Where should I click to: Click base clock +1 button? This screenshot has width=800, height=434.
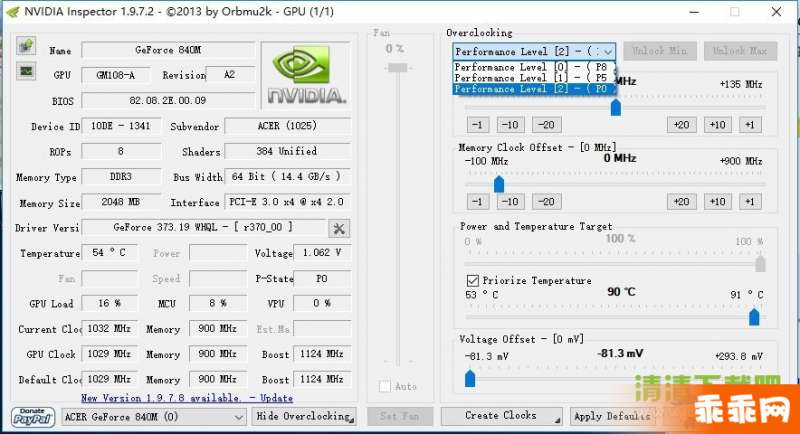tap(750, 125)
